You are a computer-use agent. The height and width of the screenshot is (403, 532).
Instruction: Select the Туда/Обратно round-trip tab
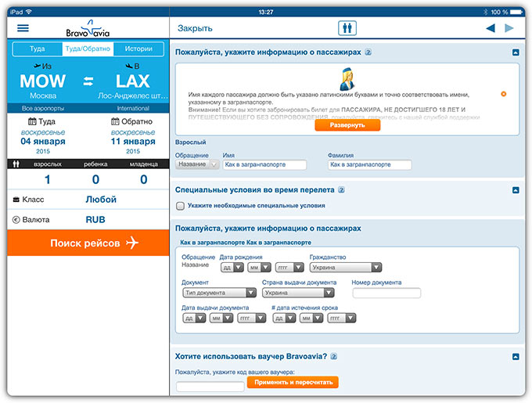[88, 49]
